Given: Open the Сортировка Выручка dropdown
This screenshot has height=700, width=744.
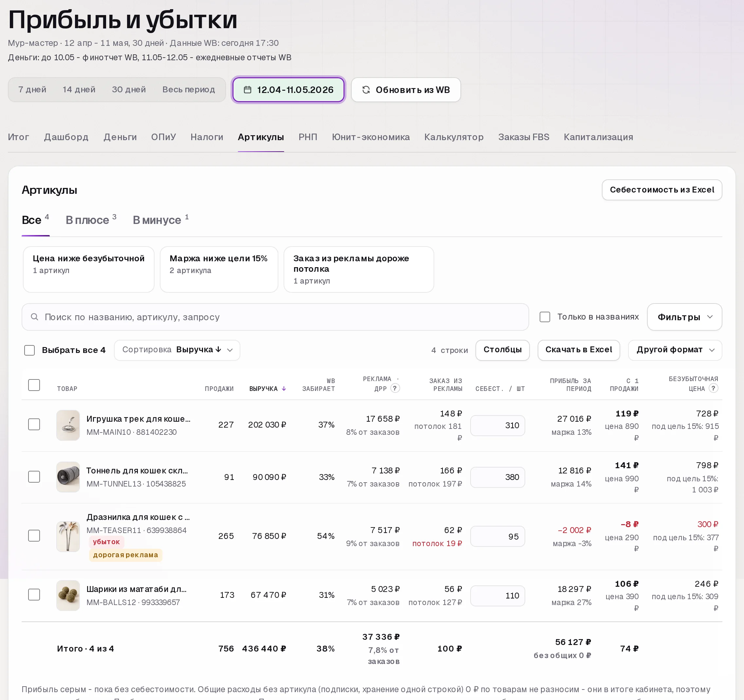Looking at the screenshot, I should (x=177, y=350).
